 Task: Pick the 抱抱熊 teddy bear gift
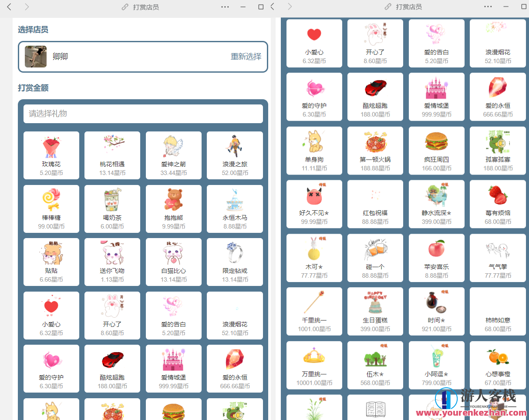174,209
